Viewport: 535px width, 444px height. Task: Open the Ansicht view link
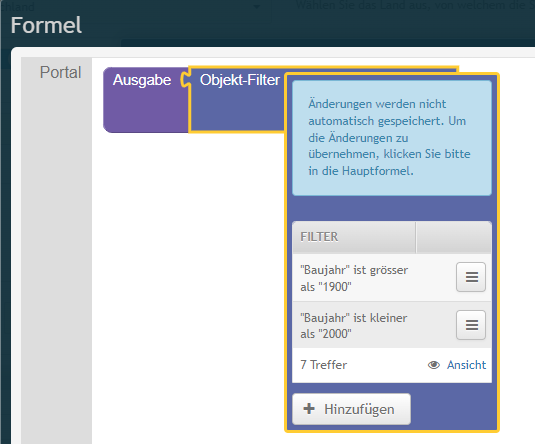point(466,365)
